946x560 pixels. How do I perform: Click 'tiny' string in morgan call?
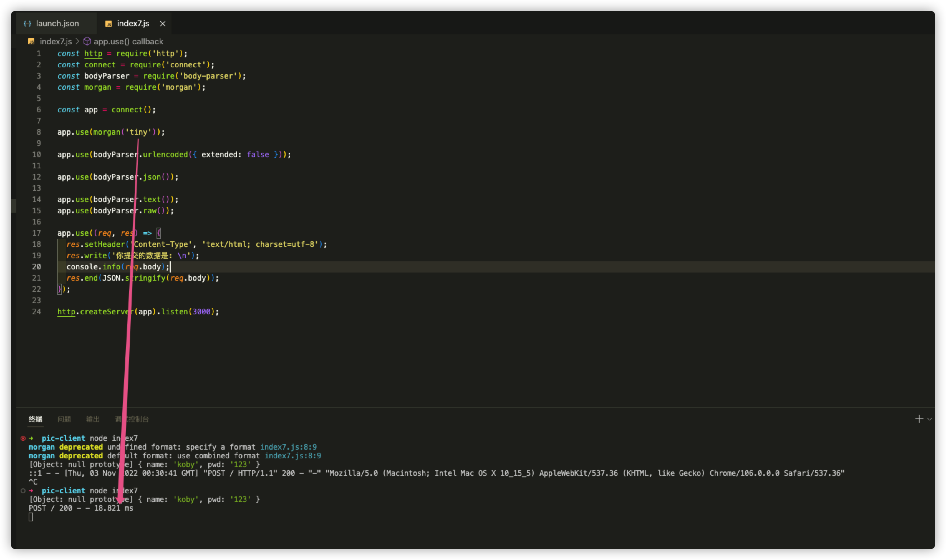click(138, 132)
